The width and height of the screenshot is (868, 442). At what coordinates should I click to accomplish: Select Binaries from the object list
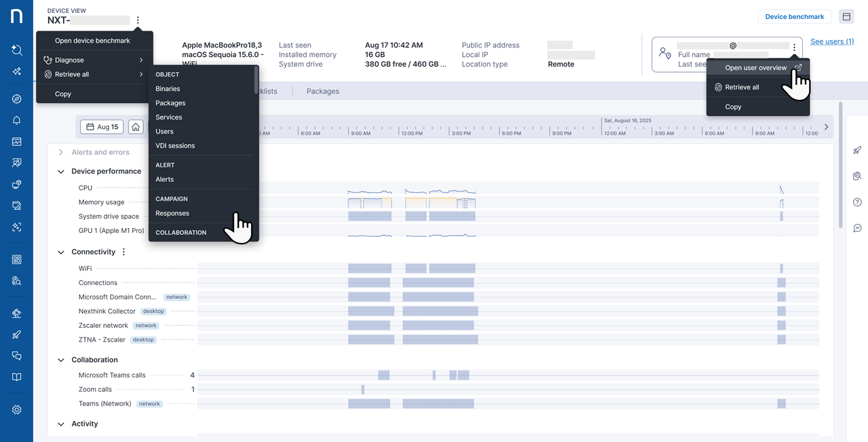point(168,89)
